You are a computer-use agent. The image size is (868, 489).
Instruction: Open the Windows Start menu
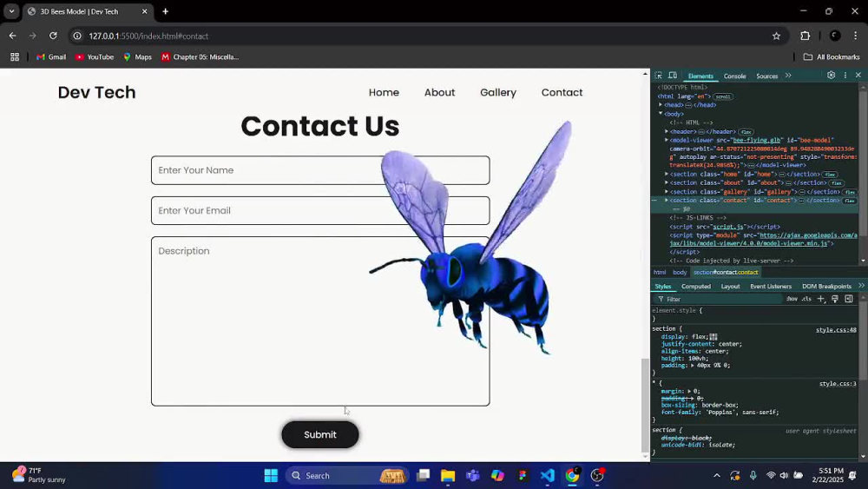coord(271,475)
